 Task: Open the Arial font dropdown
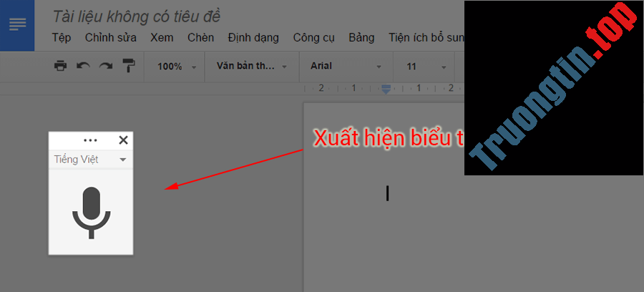coord(346,66)
